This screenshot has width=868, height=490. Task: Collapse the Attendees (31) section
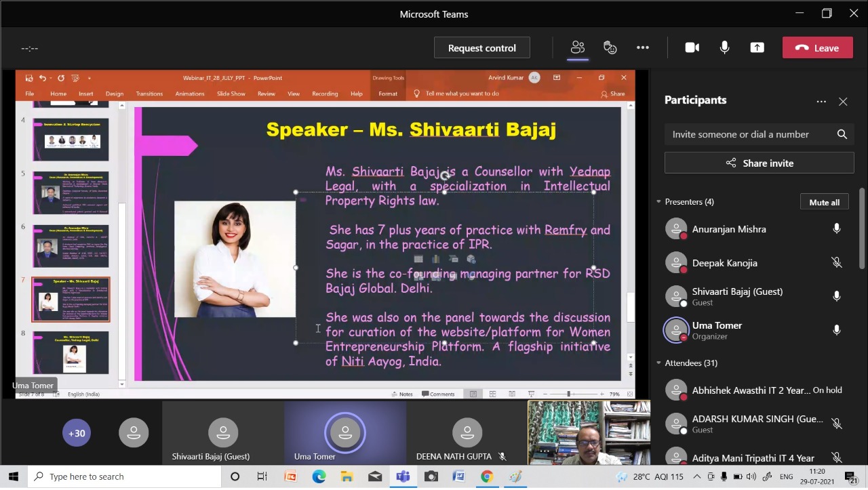[x=658, y=363]
